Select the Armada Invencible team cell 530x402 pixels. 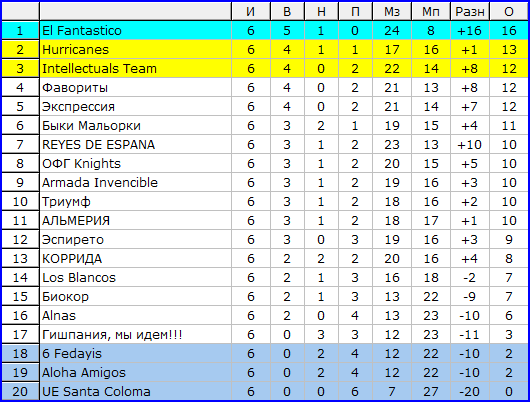pos(135,183)
